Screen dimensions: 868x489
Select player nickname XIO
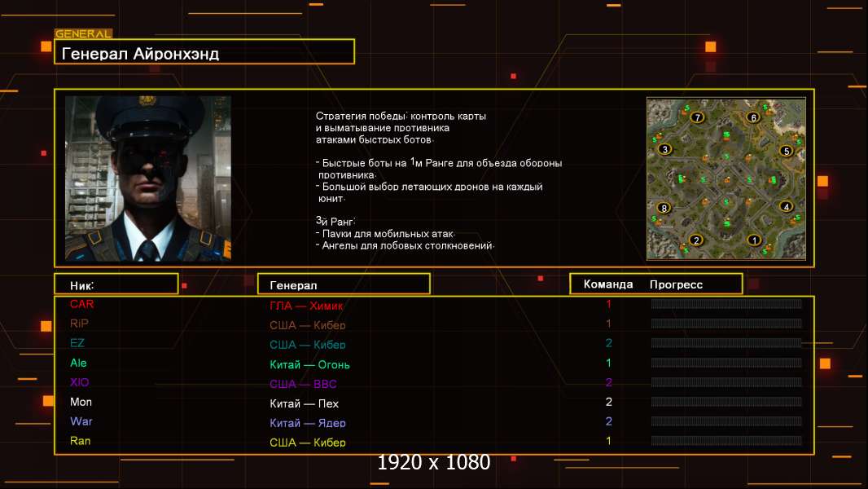79,382
